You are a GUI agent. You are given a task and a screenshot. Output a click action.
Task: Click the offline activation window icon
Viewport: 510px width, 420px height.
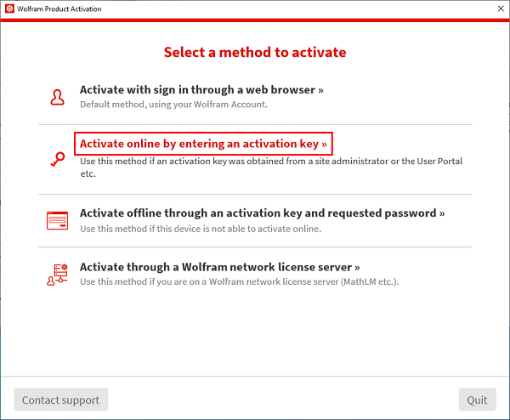(x=57, y=220)
